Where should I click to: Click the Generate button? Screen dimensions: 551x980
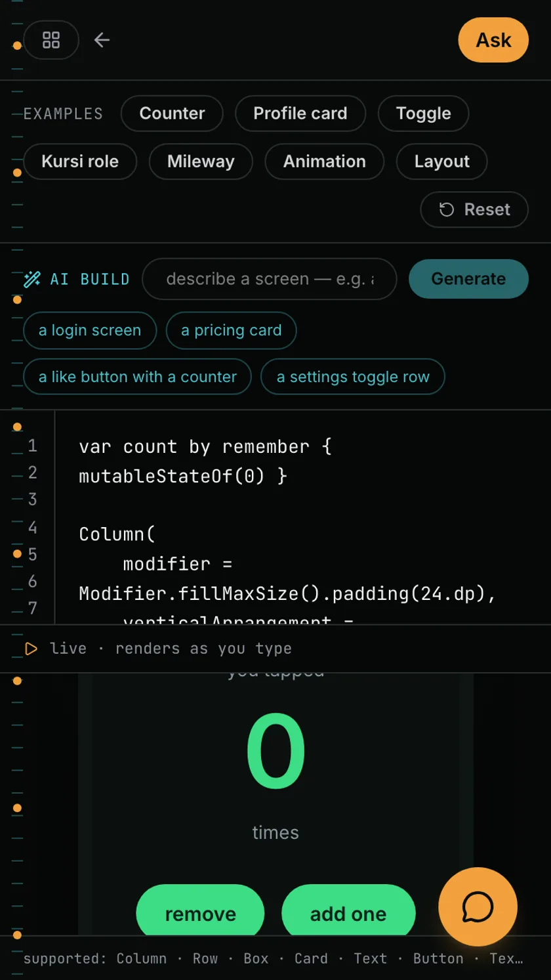[468, 279]
